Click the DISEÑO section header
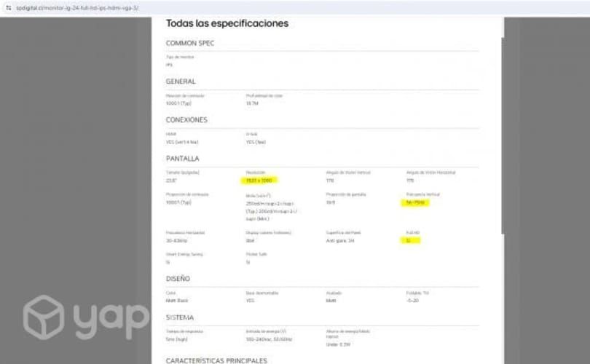This screenshot has width=590, height=364. pyautogui.click(x=178, y=278)
